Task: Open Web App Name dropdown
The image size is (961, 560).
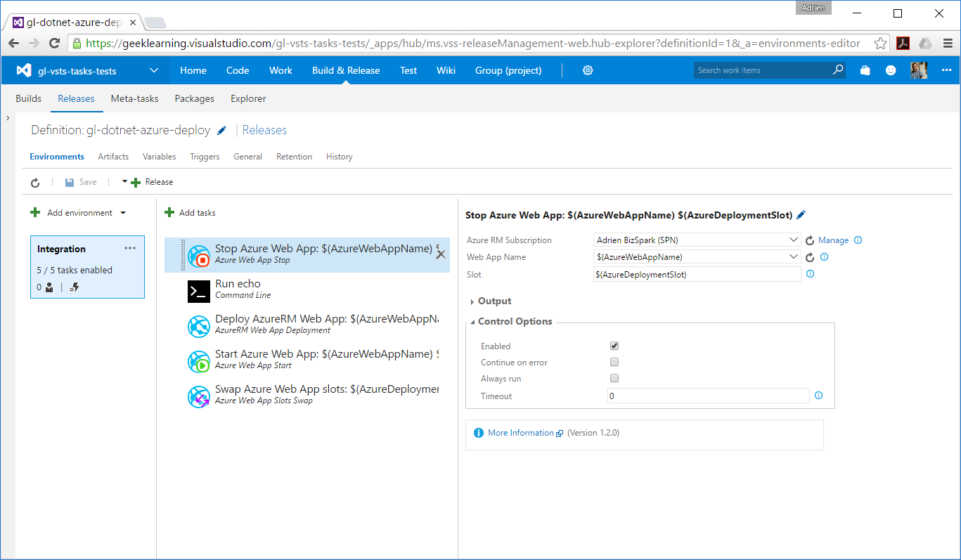Action: (794, 257)
